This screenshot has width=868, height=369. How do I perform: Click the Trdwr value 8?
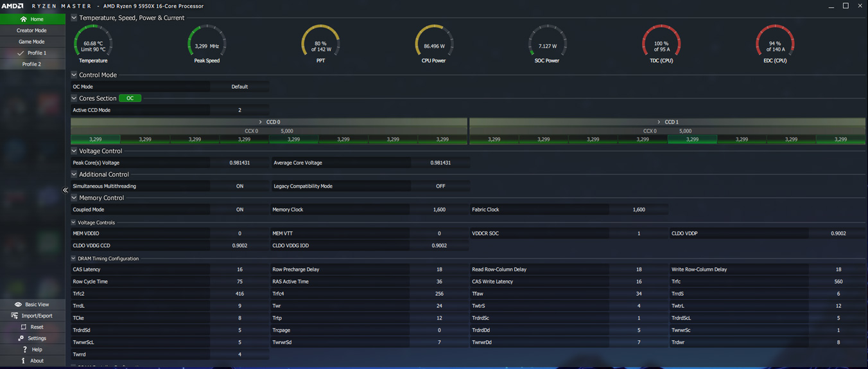click(x=838, y=342)
